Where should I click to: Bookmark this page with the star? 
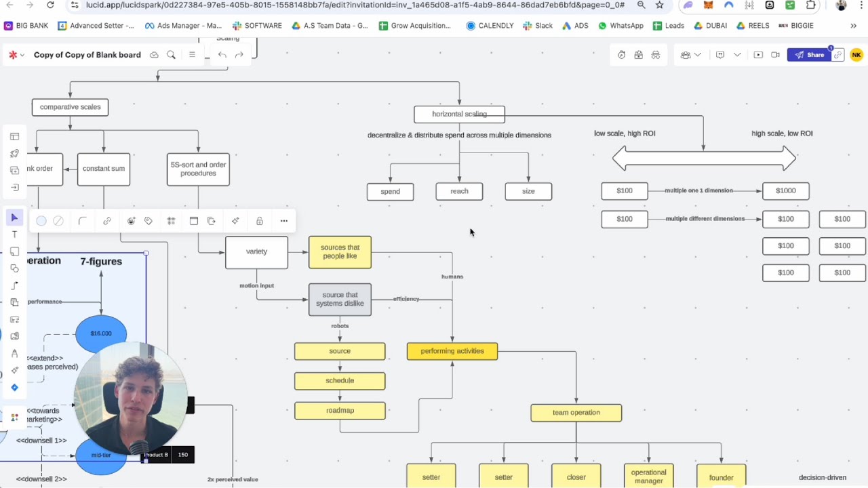[659, 5]
